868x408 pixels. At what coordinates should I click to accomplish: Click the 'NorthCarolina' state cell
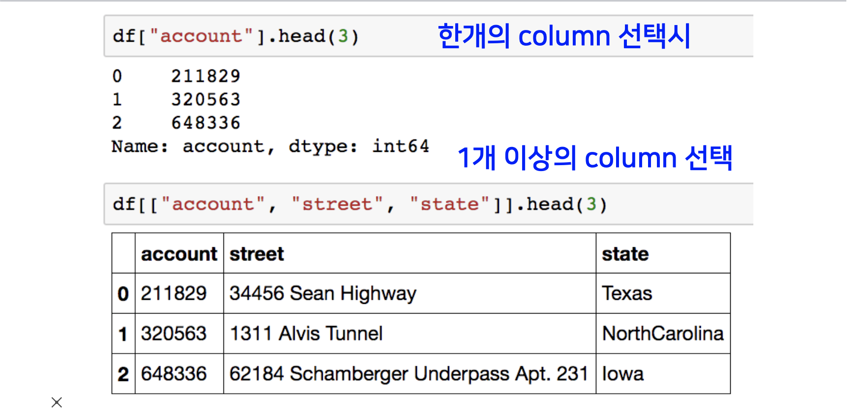pyautogui.click(x=663, y=334)
